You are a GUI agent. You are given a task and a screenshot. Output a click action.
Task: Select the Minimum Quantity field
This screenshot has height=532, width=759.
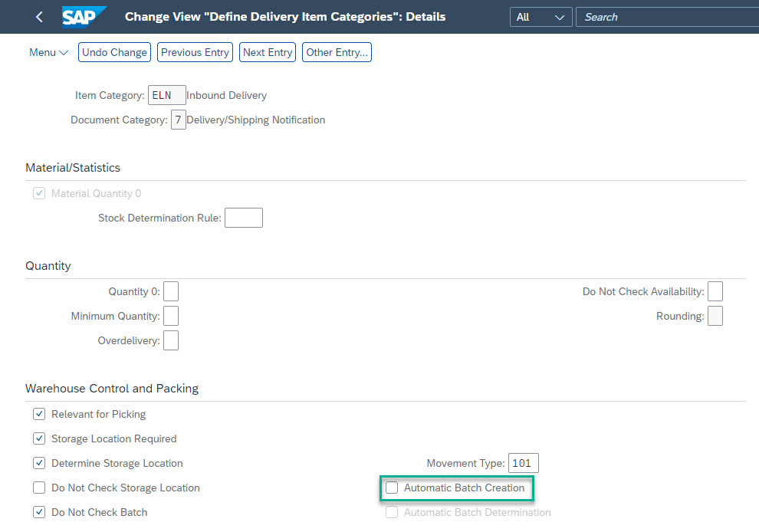(171, 316)
